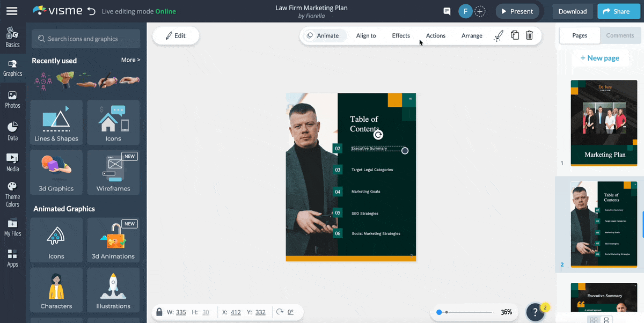Image resolution: width=644 pixels, height=323 pixels.
Task: Delete the selected element with the trash icon
Action: point(529,35)
